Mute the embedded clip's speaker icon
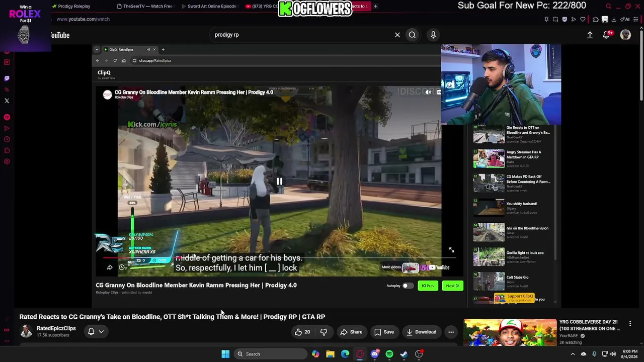Screen dimensions: 644x362 tap(428, 92)
